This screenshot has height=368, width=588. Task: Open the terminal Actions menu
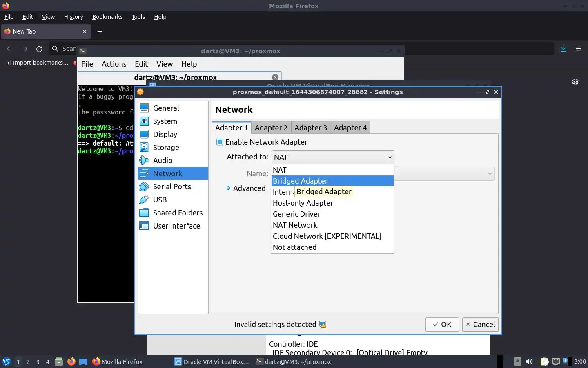click(114, 64)
